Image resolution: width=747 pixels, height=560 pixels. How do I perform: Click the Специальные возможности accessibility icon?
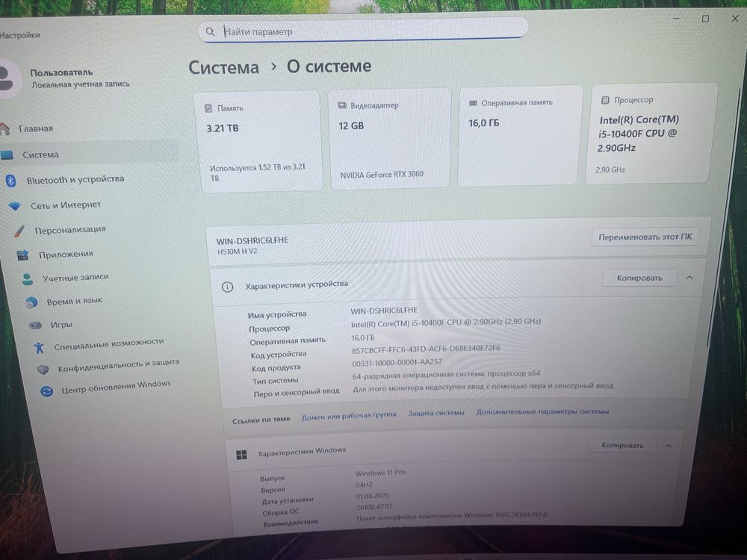pos(39,348)
